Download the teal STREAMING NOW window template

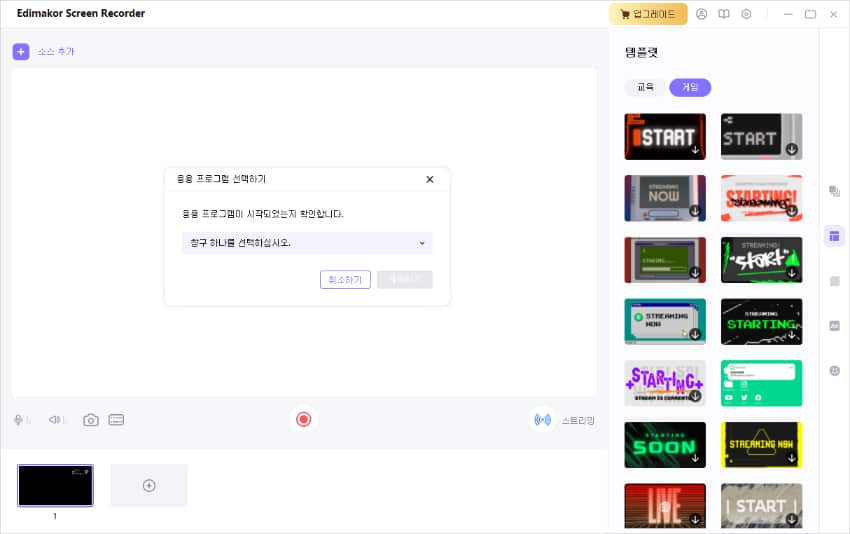[x=695, y=334]
